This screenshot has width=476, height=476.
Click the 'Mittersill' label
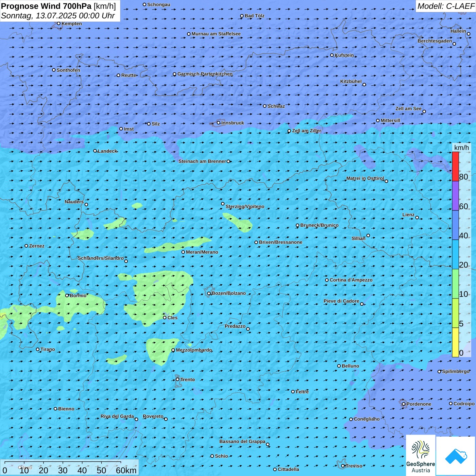click(390, 120)
